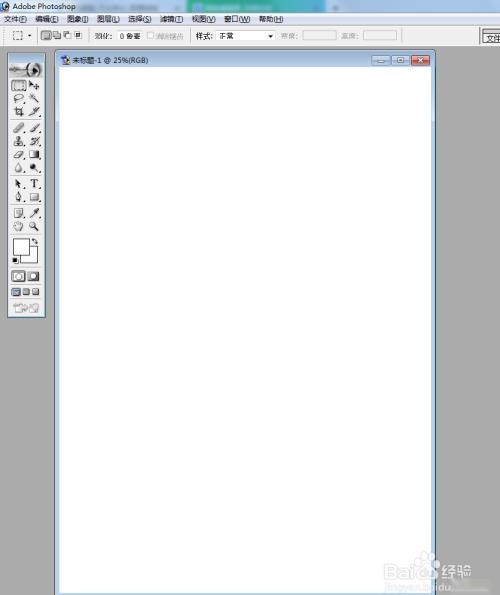Select the Rectangle shape tool
Viewport: 500px width, 595px height.
[34, 197]
